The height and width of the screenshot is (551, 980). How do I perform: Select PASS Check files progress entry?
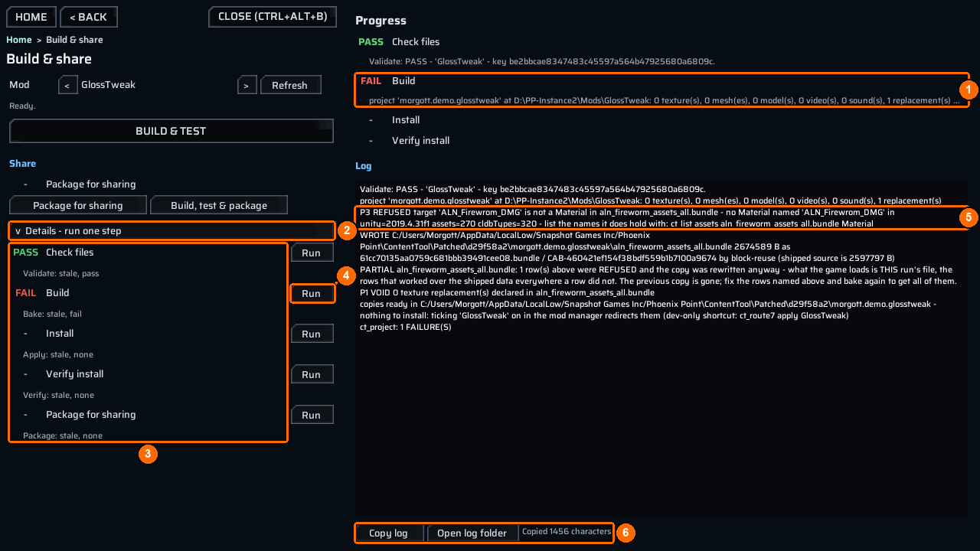(661, 51)
